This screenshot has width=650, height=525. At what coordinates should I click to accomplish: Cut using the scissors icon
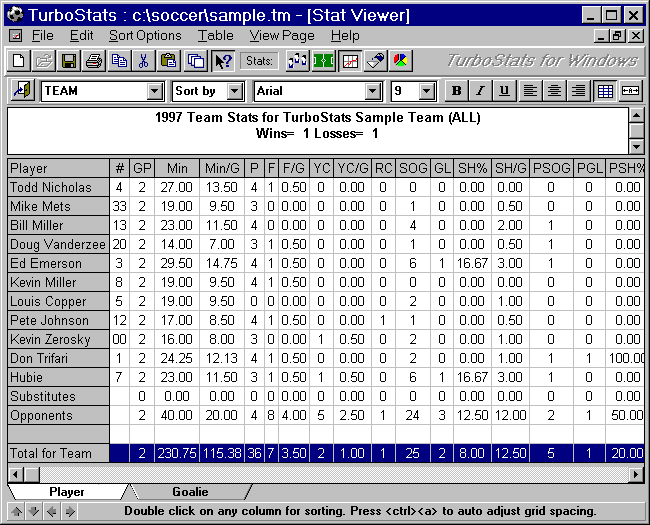tap(144, 61)
